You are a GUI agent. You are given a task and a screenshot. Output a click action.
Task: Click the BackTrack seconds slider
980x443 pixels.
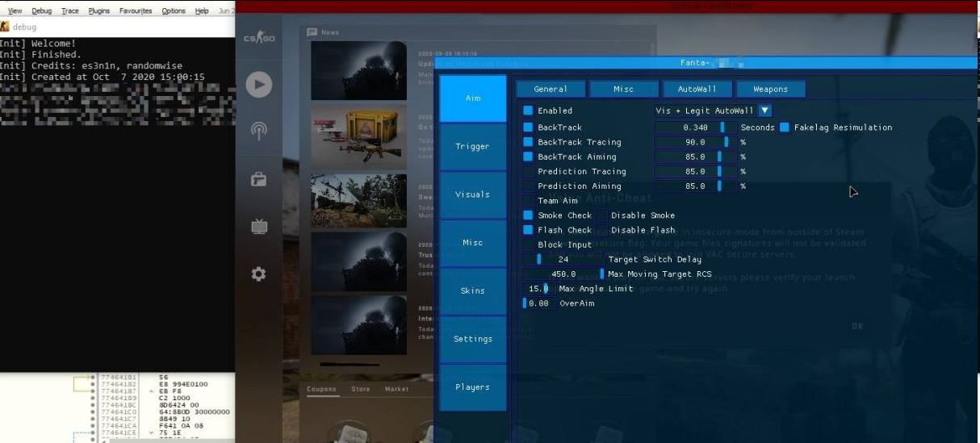coord(695,127)
